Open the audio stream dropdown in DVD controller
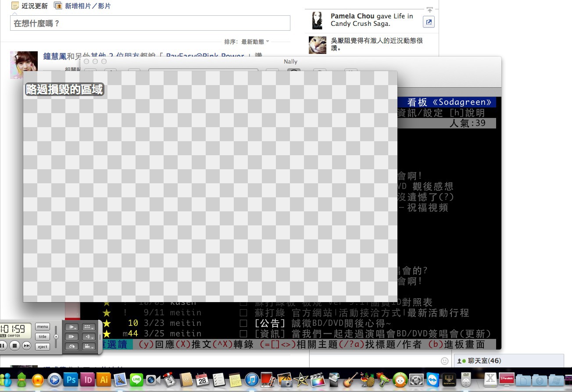Viewport: 572px width, 392px height. tap(89, 337)
